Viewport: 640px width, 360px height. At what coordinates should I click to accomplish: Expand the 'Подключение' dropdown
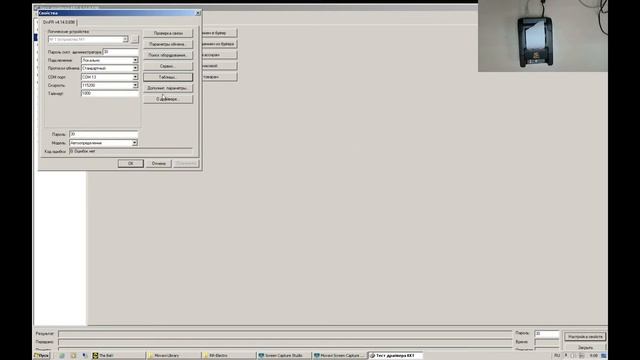click(135, 60)
